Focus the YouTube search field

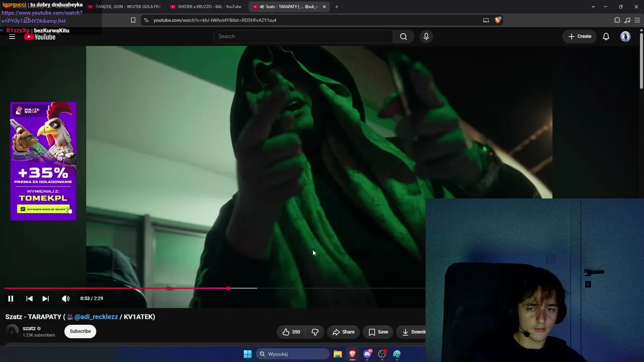(303, 36)
